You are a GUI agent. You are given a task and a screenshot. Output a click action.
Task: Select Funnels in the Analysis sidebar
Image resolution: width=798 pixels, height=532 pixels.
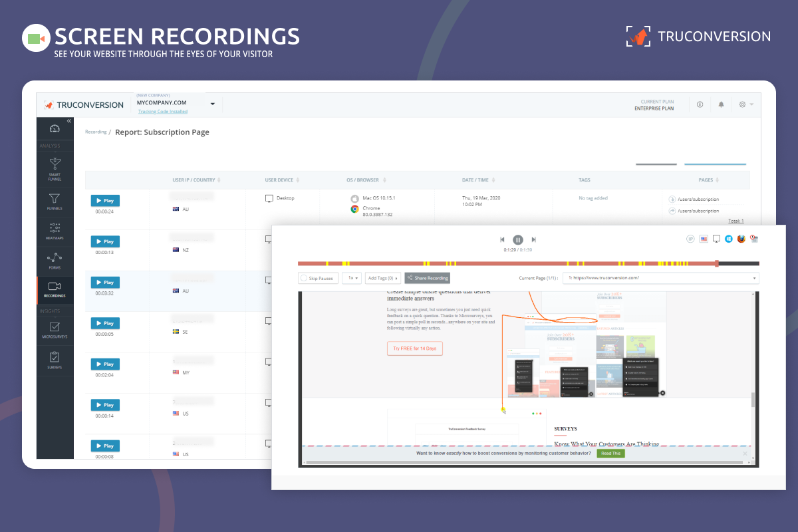(55, 201)
